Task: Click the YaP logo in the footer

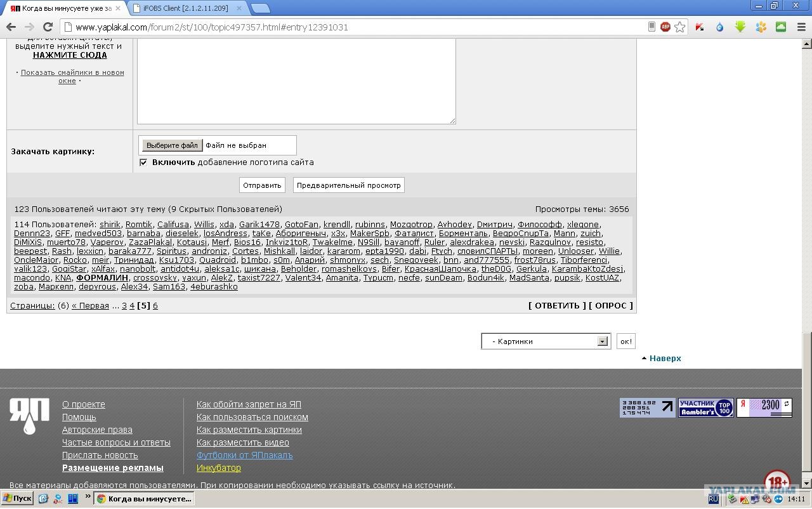Action: 29,416
